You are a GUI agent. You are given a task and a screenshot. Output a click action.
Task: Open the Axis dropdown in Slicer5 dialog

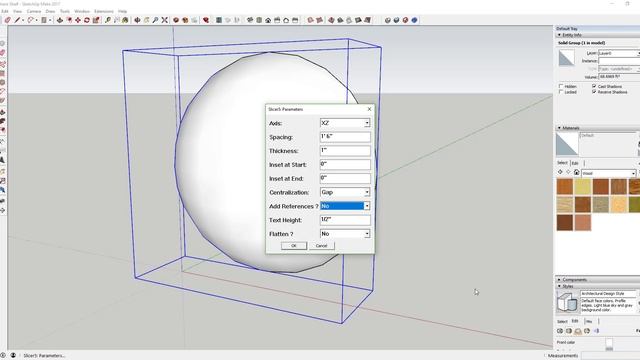click(x=367, y=123)
